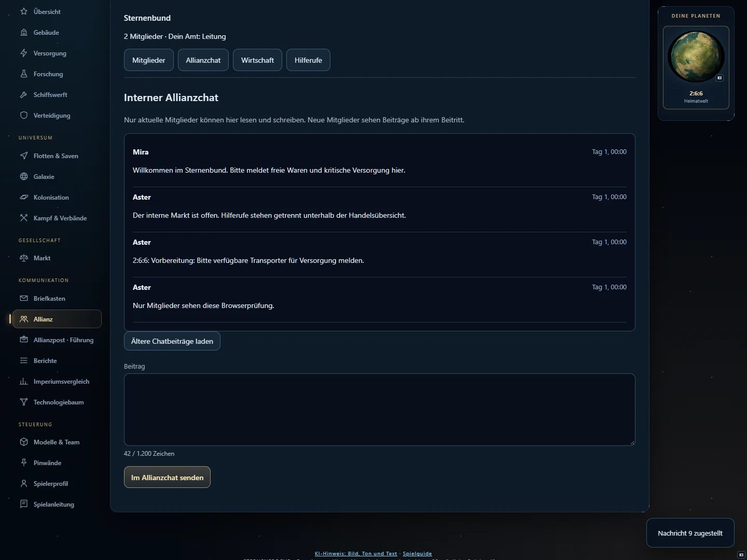Open the Spielerprofil person icon
The width and height of the screenshot is (747, 560).
(x=24, y=483)
